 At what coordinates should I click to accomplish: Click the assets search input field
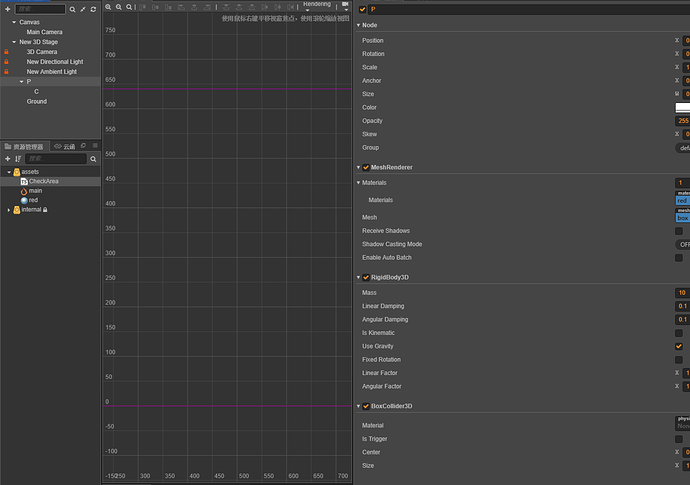tap(56, 159)
